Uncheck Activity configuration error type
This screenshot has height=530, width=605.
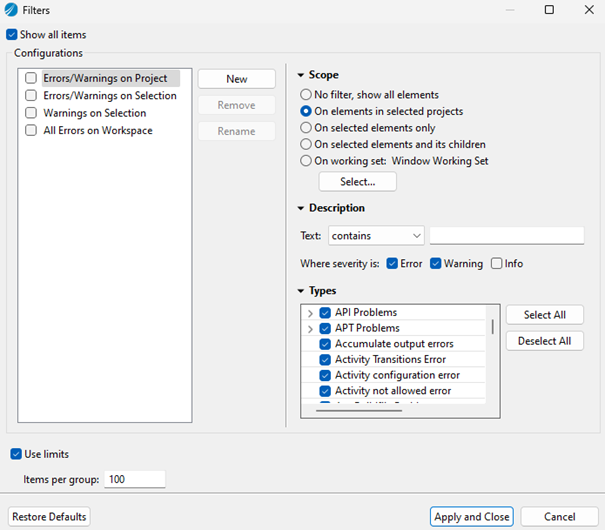[x=325, y=375]
